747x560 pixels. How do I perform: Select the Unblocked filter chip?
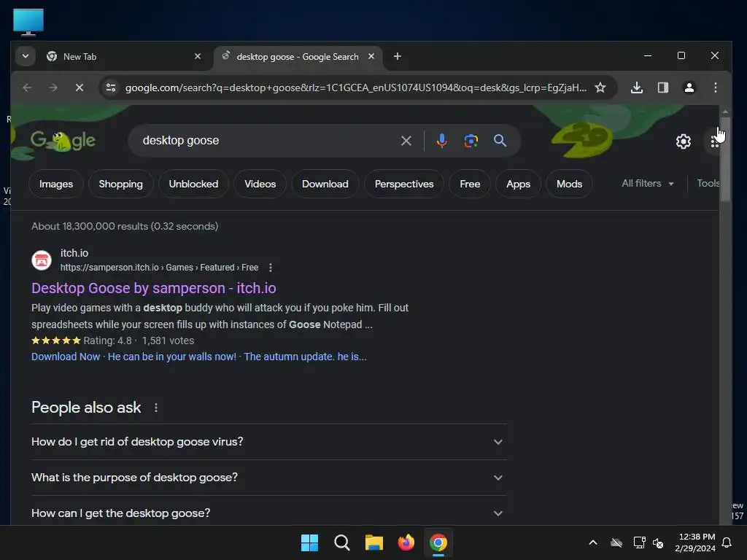(x=193, y=184)
